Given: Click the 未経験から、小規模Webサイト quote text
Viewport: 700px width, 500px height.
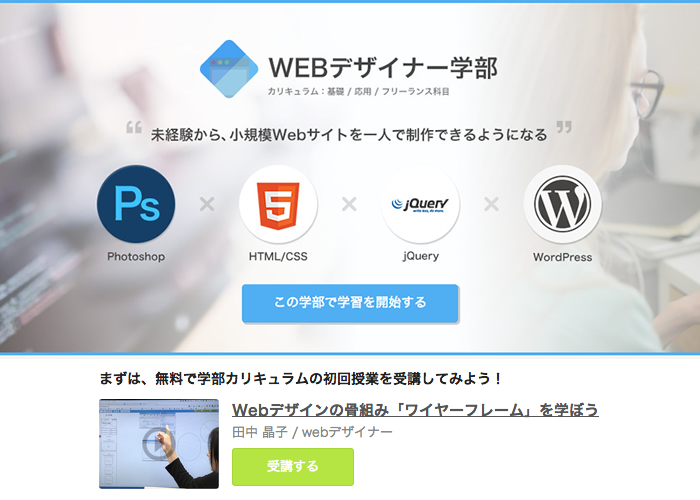Looking at the screenshot, I should click(x=349, y=134).
